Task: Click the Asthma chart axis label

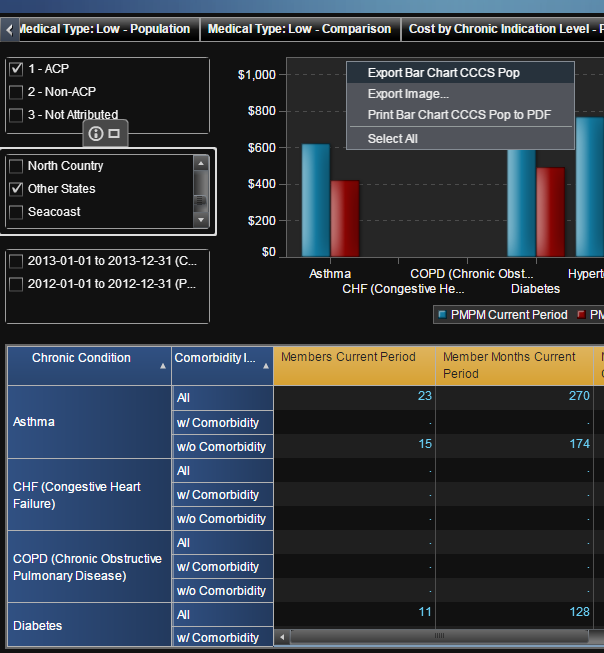Action: pos(330,274)
